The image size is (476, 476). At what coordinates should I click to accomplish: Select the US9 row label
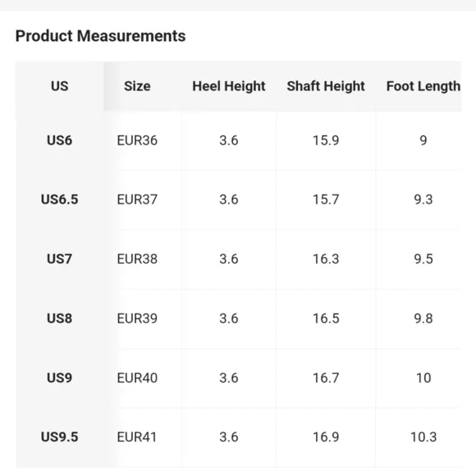pos(59,378)
